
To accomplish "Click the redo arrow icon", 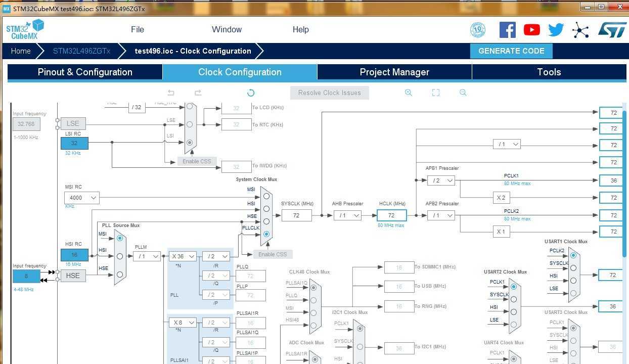I will coord(198,93).
